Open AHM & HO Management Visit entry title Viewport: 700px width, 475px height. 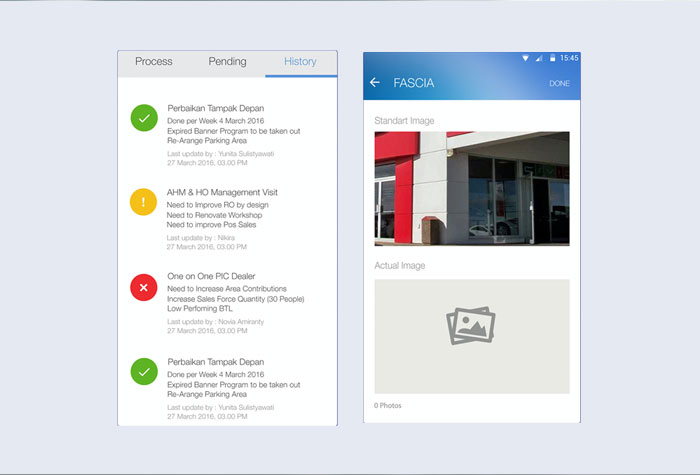(x=222, y=192)
